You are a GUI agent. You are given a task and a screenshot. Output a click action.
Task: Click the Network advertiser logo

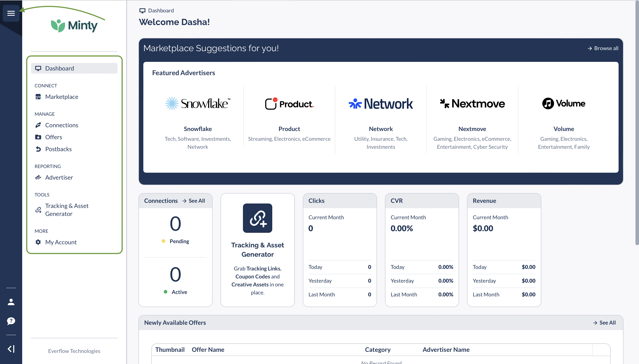coord(381,104)
